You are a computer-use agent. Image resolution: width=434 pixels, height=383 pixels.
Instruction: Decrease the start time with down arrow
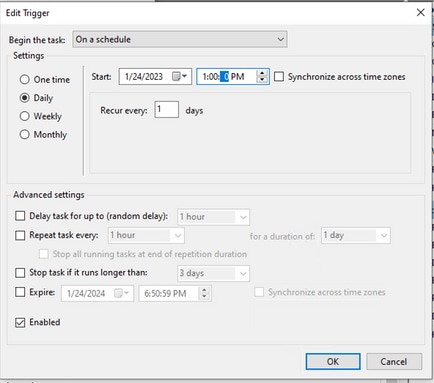(262, 80)
